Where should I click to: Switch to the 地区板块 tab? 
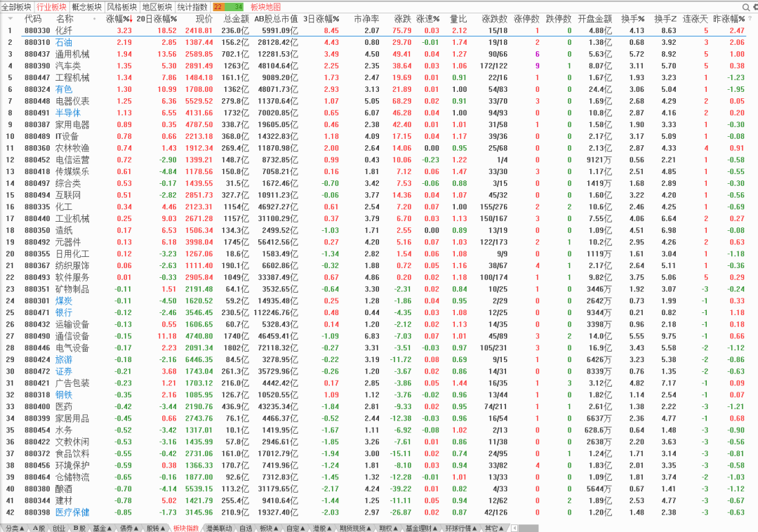pos(157,7)
